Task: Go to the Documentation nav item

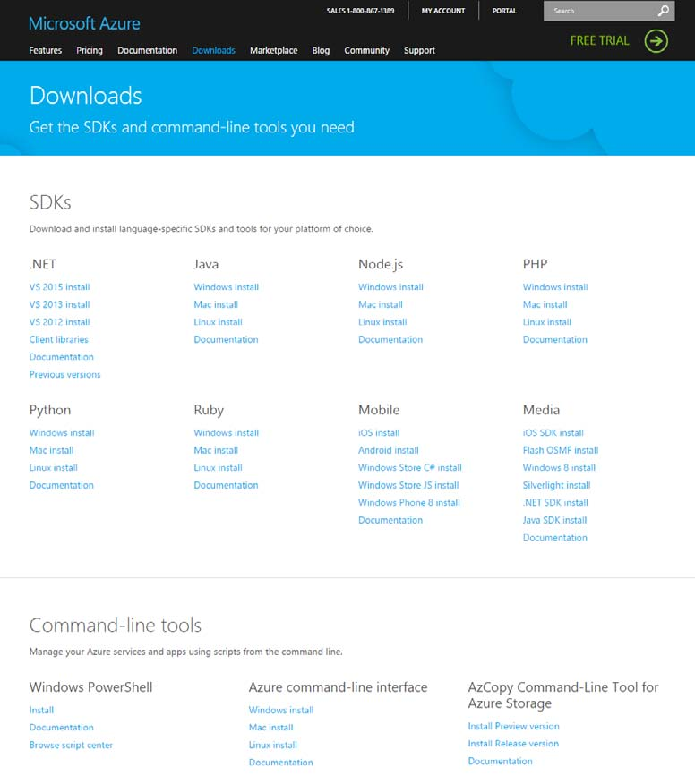Action: click(147, 51)
